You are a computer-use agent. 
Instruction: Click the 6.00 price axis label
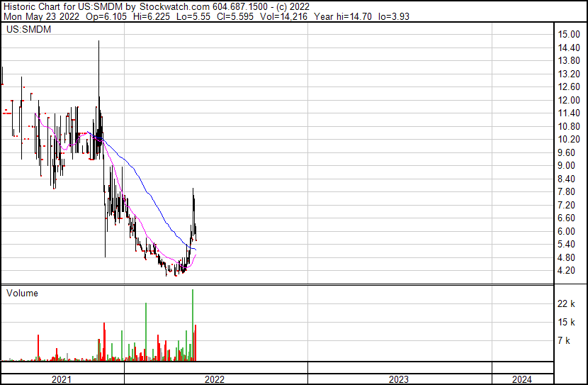click(566, 231)
